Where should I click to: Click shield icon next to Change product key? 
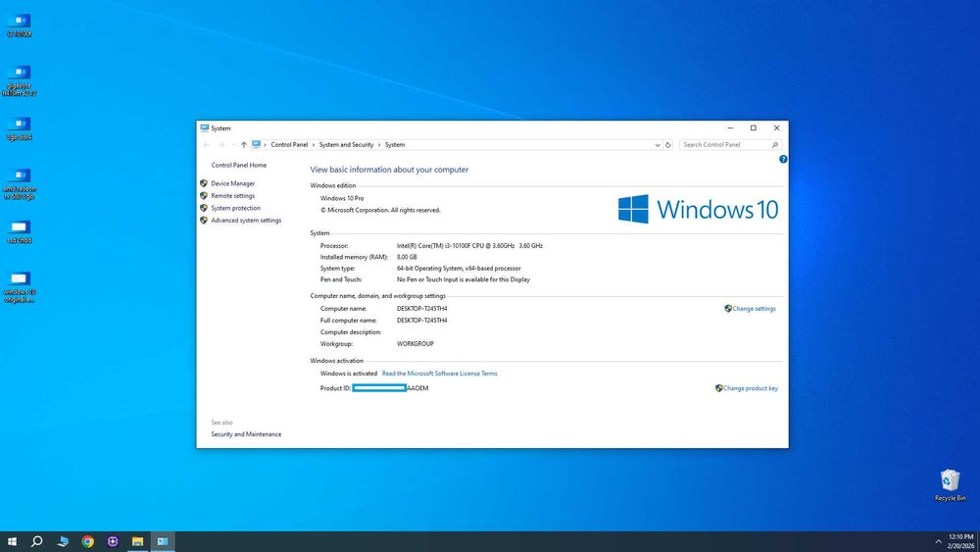click(718, 388)
